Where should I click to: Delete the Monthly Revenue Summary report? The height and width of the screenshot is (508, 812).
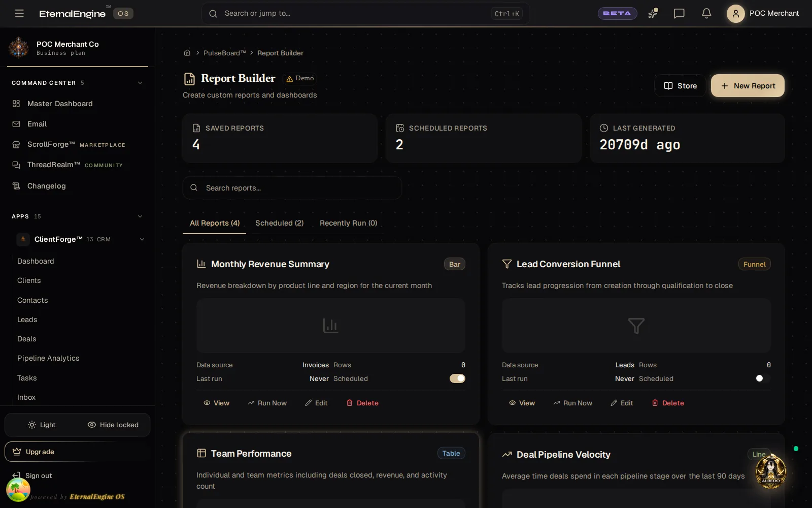pos(362,403)
